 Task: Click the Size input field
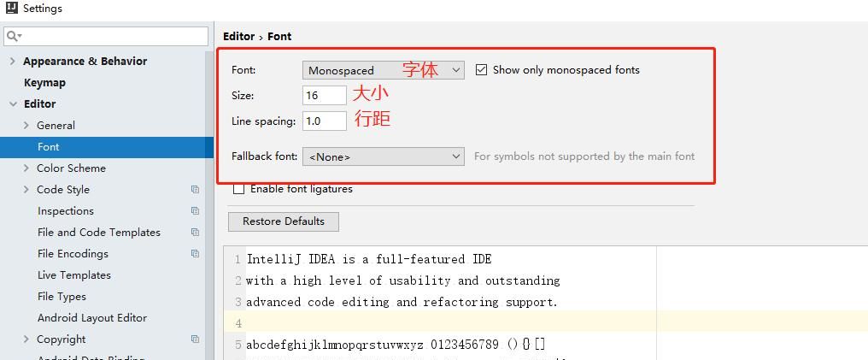(325, 95)
